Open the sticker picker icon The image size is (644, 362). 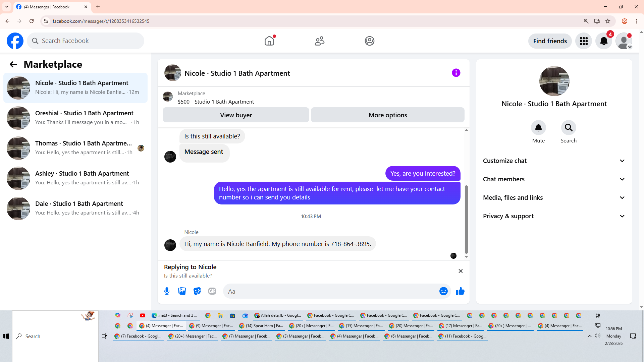point(197,291)
